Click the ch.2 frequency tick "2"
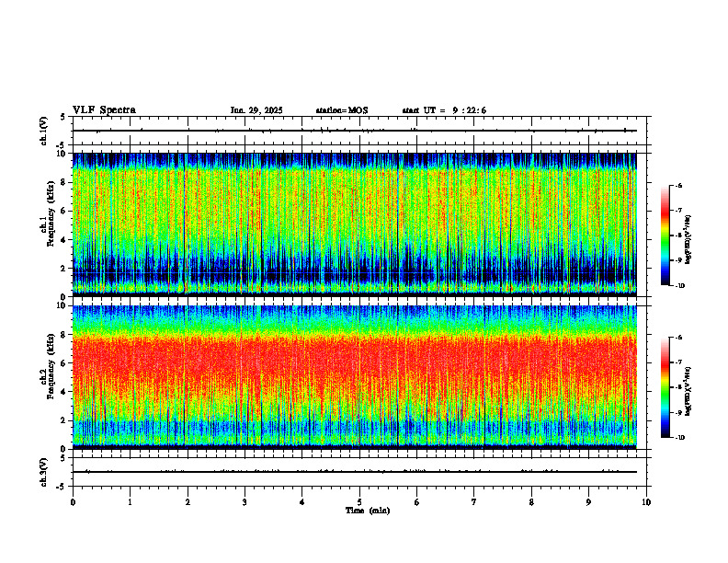Screen dimensions: 728x563 coord(63,420)
